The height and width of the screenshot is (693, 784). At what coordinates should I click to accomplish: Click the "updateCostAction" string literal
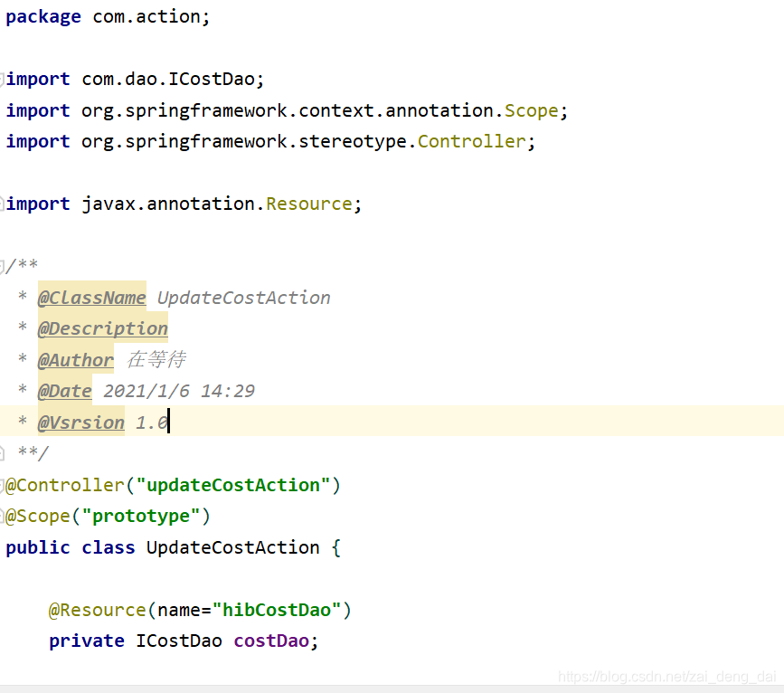[x=233, y=485]
